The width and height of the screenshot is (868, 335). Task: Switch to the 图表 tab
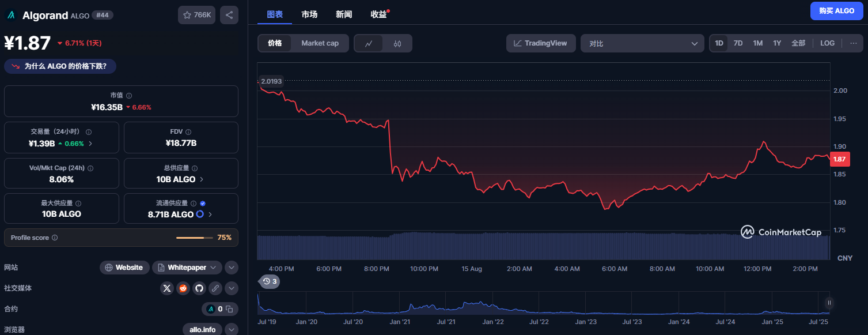pyautogui.click(x=275, y=14)
